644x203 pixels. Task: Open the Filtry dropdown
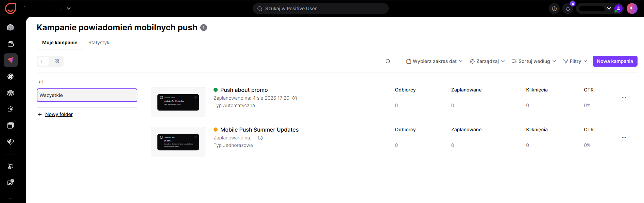pos(575,61)
